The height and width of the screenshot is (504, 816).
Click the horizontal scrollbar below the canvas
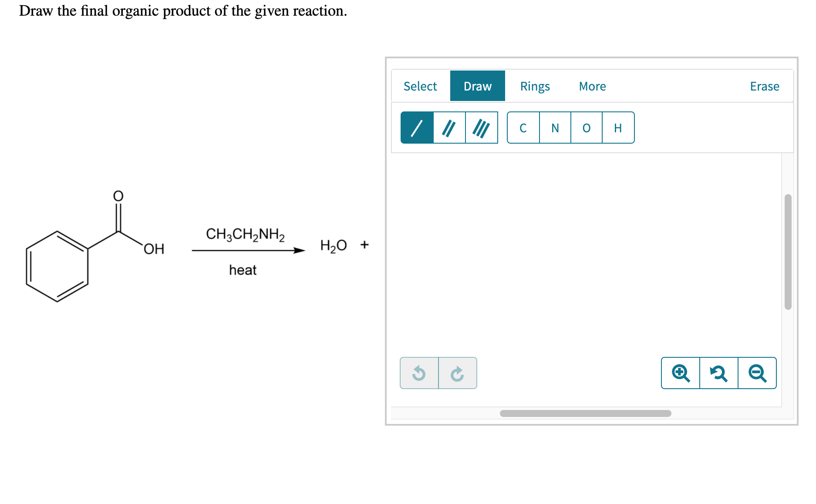pyautogui.click(x=586, y=413)
